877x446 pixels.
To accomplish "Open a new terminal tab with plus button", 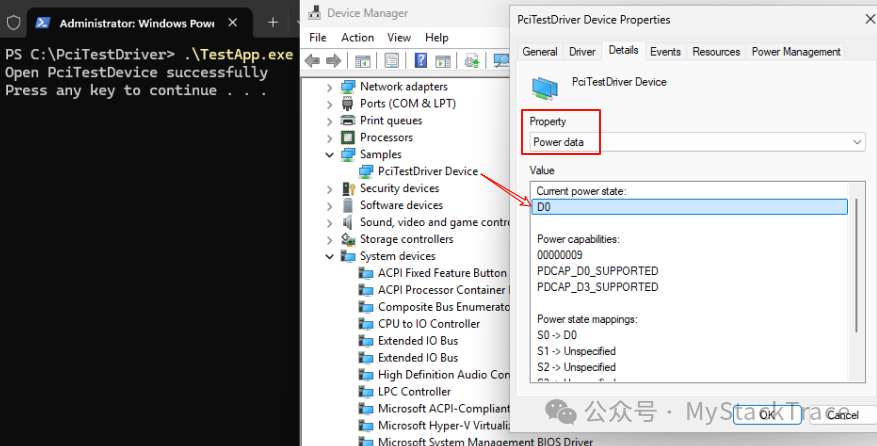I will pos(273,22).
